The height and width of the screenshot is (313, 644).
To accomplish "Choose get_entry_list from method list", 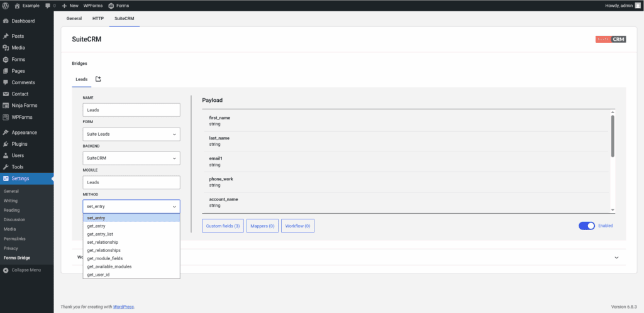I will tap(131, 234).
